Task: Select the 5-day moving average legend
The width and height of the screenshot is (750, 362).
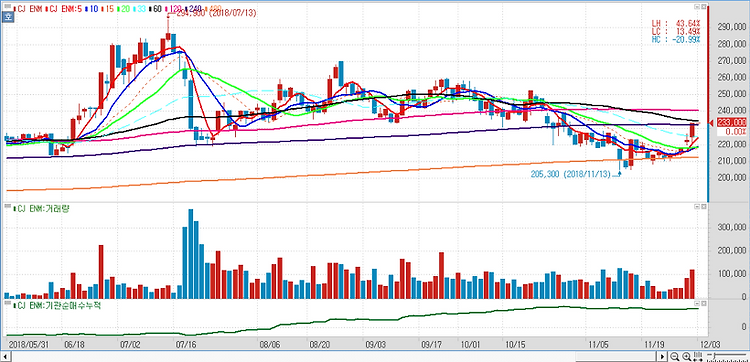Action: coord(64,9)
